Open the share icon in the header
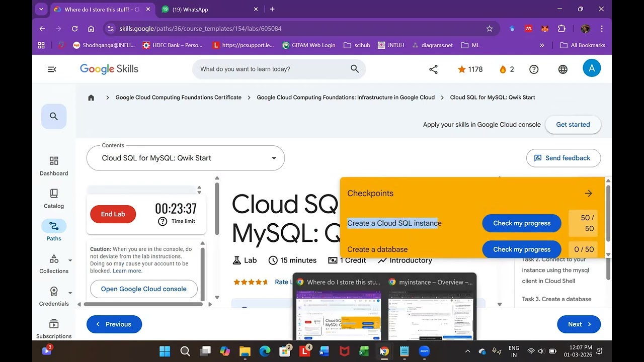This screenshot has height=362, width=644. click(433, 69)
